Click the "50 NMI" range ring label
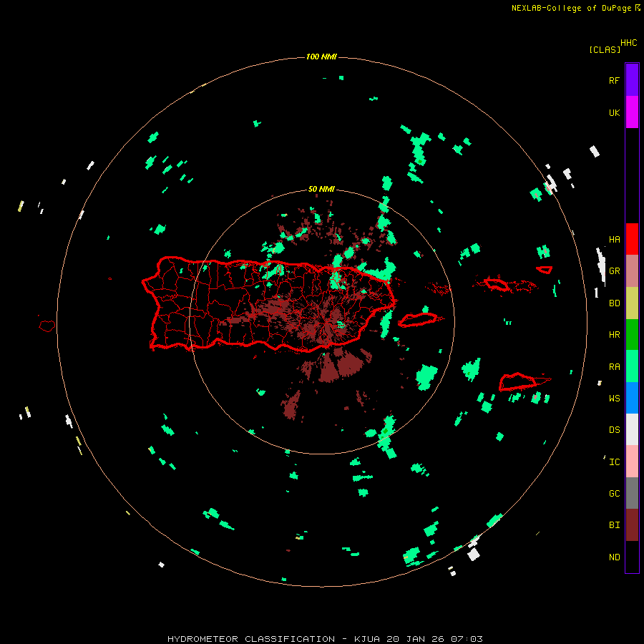This screenshot has width=644, height=644. (x=321, y=190)
